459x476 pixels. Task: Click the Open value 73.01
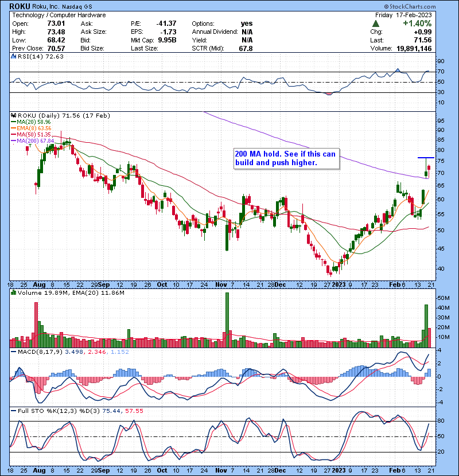click(56, 24)
